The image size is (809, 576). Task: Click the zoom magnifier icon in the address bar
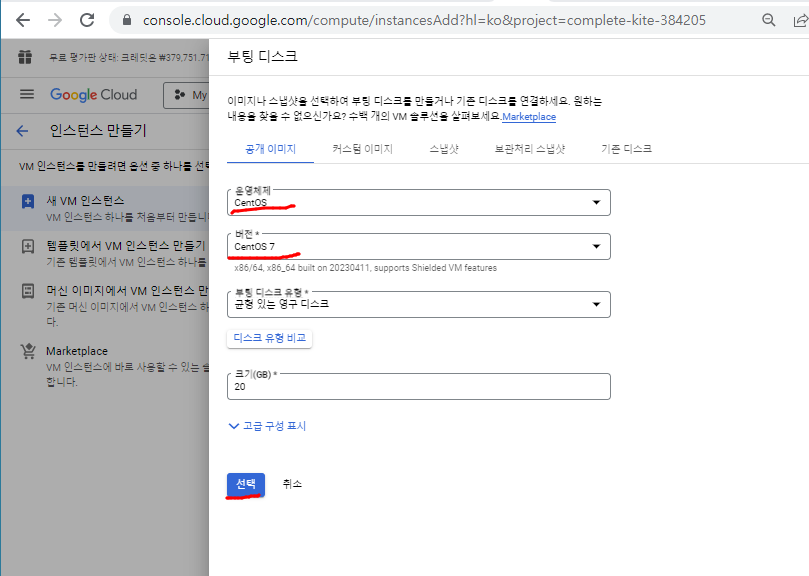pyautogui.click(x=769, y=20)
